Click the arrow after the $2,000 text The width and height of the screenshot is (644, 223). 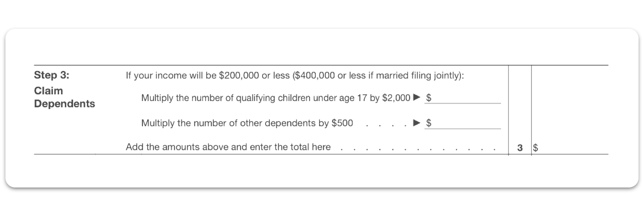coord(416,98)
